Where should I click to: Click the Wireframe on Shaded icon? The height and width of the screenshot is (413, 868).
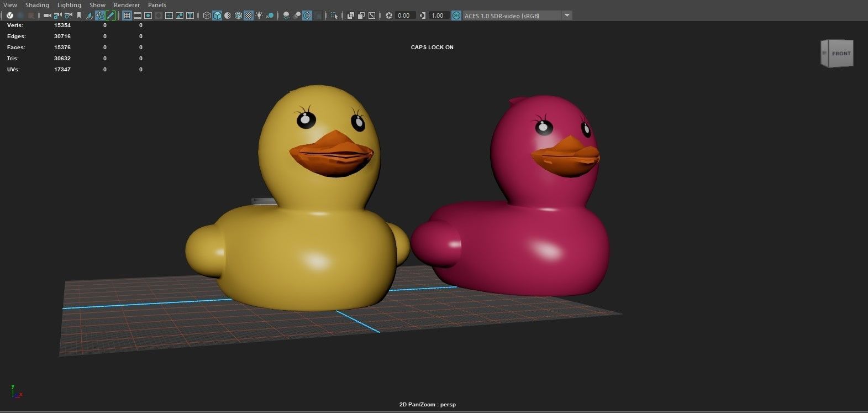click(238, 15)
